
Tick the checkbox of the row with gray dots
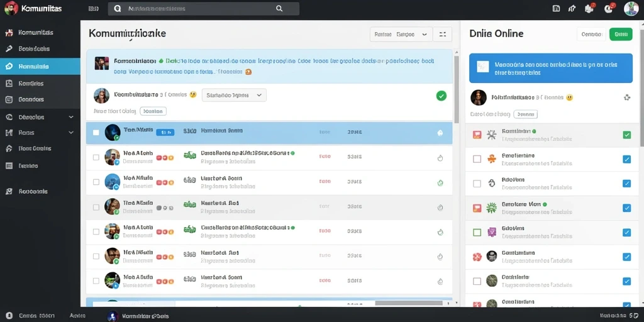(96, 208)
